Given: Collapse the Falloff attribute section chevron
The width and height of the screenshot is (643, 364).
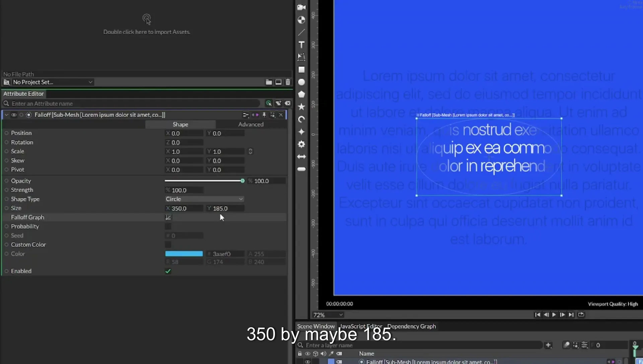Looking at the screenshot, I should (6, 115).
